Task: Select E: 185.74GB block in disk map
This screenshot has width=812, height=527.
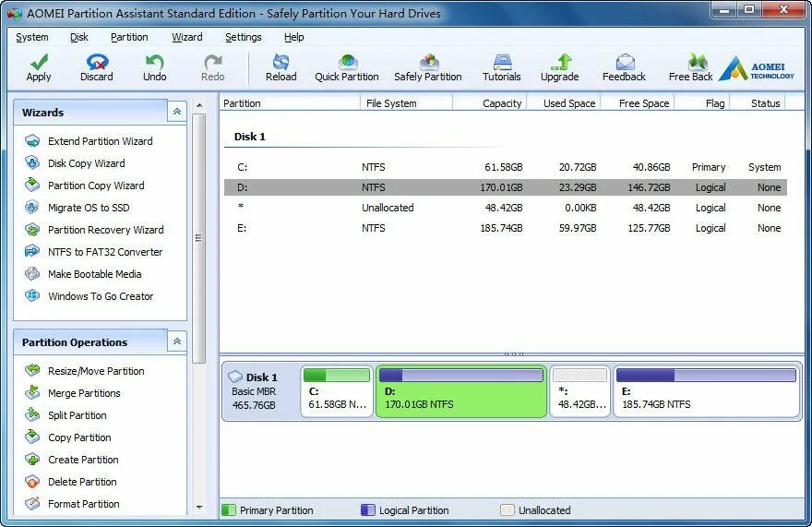Action: 707,391
